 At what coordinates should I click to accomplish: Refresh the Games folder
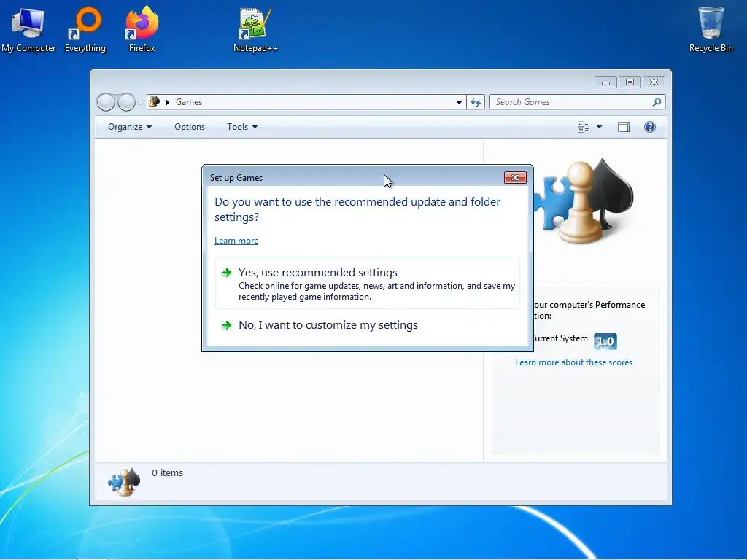[476, 102]
